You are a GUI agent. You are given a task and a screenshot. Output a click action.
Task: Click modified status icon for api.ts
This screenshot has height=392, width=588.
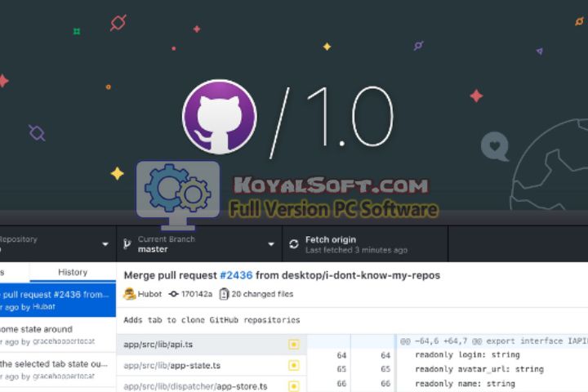294,345
